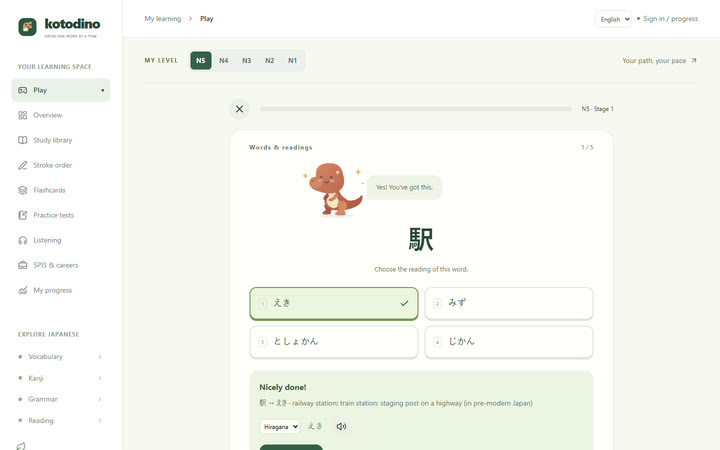This screenshot has width=720, height=450.
Task: Select answer option じかん
Action: (x=509, y=342)
